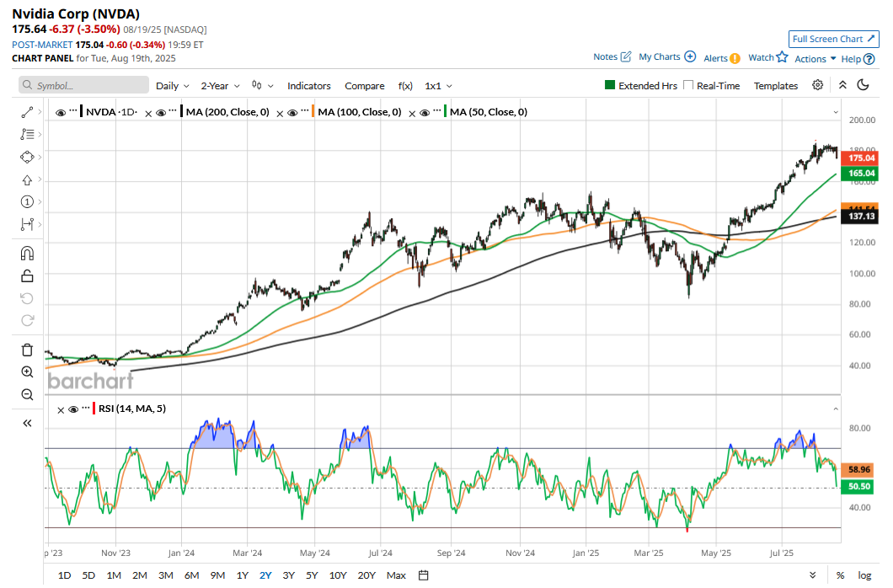Viewport: 893px width, 588px height.
Task: Open the Actions dropdown menu
Action: 815,59
